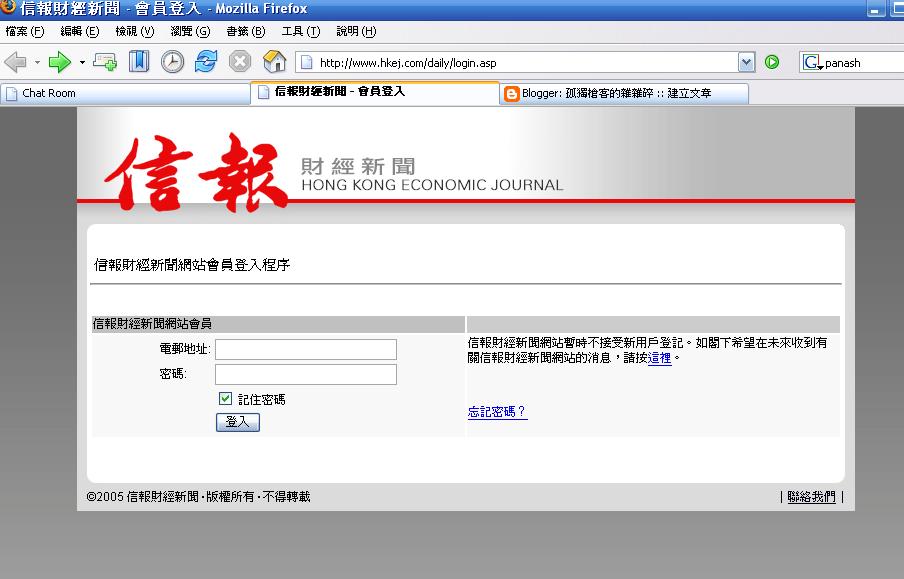904x579 pixels.
Task: Click the ©2005 copyright footer text
Action: [x=198, y=497]
